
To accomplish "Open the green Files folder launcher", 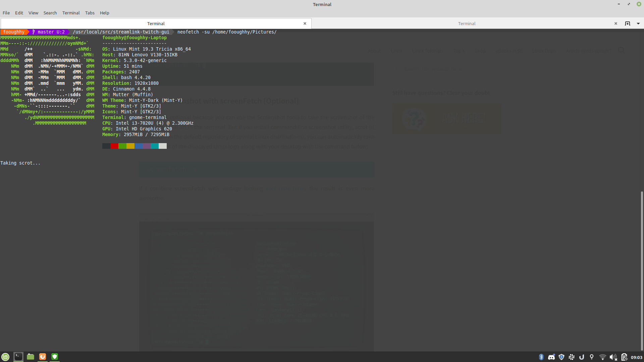I will click(x=31, y=357).
